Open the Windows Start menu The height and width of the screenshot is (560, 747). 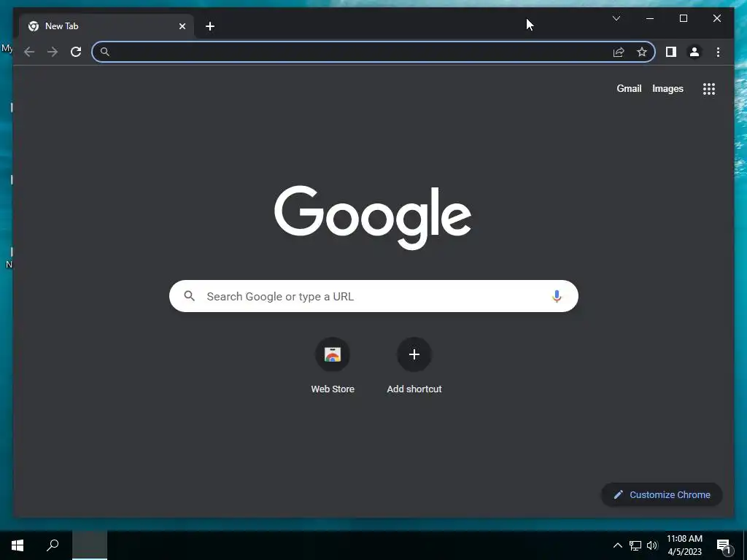tap(18, 545)
